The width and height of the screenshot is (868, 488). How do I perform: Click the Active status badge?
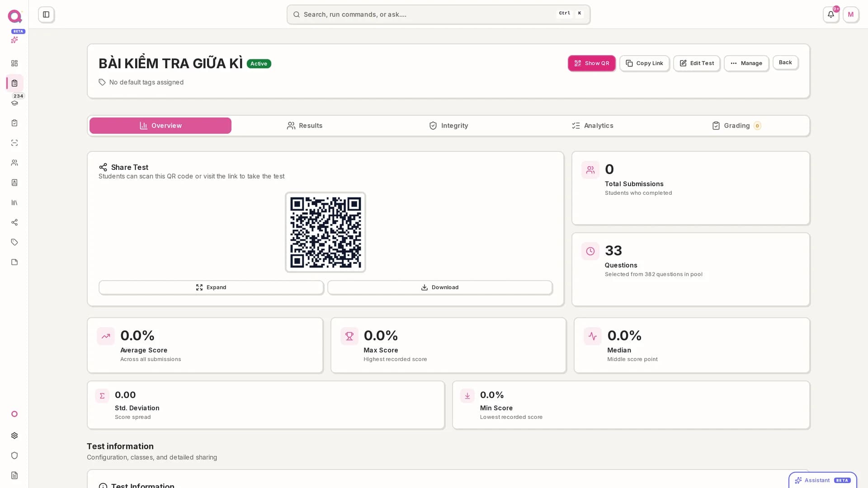pos(259,64)
